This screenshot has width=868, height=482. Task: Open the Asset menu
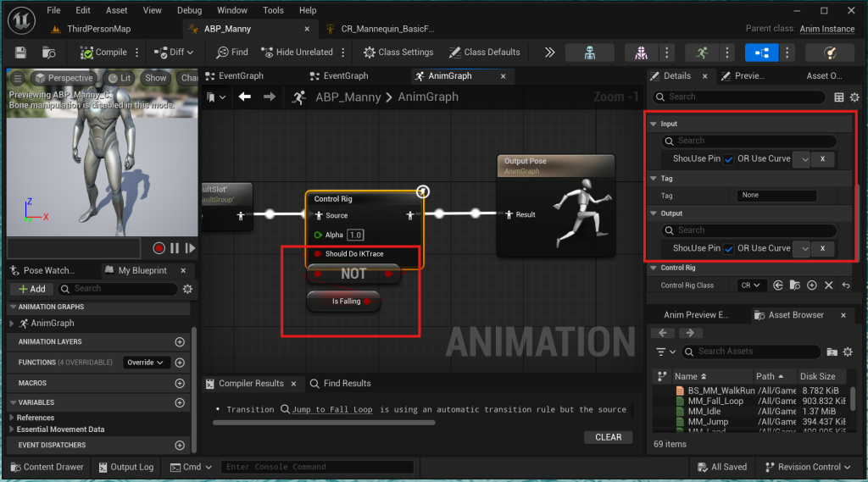pos(116,10)
